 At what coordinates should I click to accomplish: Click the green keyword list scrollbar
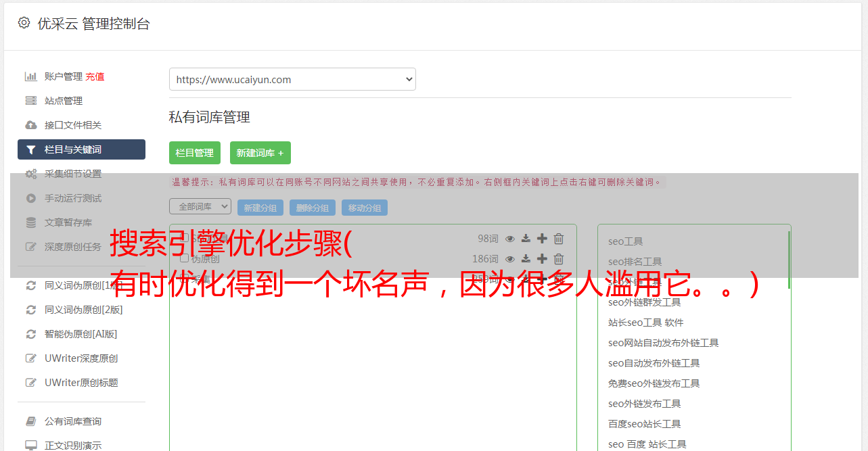[x=789, y=260]
